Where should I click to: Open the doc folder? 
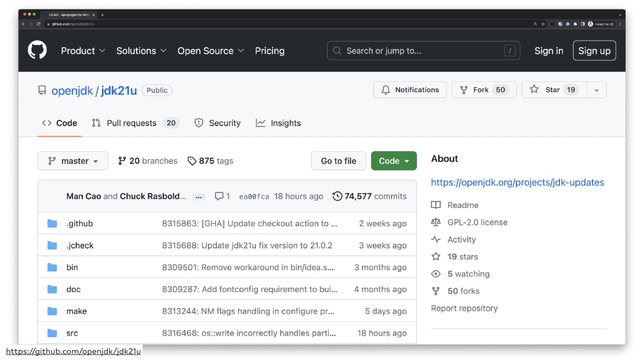[x=73, y=289]
